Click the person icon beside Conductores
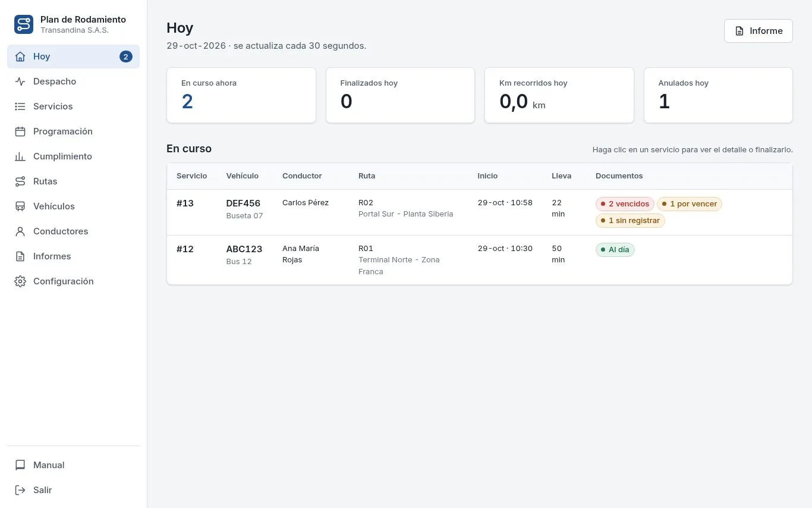The height and width of the screenshot is (508, 812). coord(20,231)
